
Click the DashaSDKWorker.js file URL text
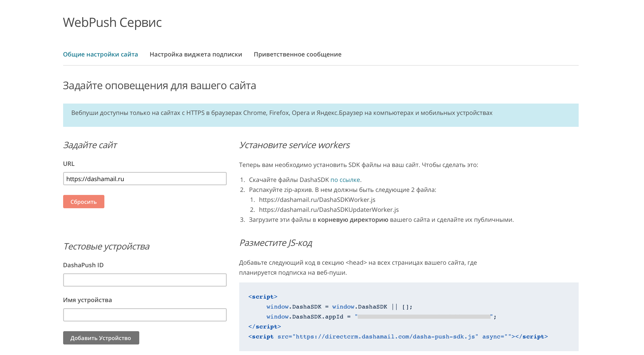(317, 200)
